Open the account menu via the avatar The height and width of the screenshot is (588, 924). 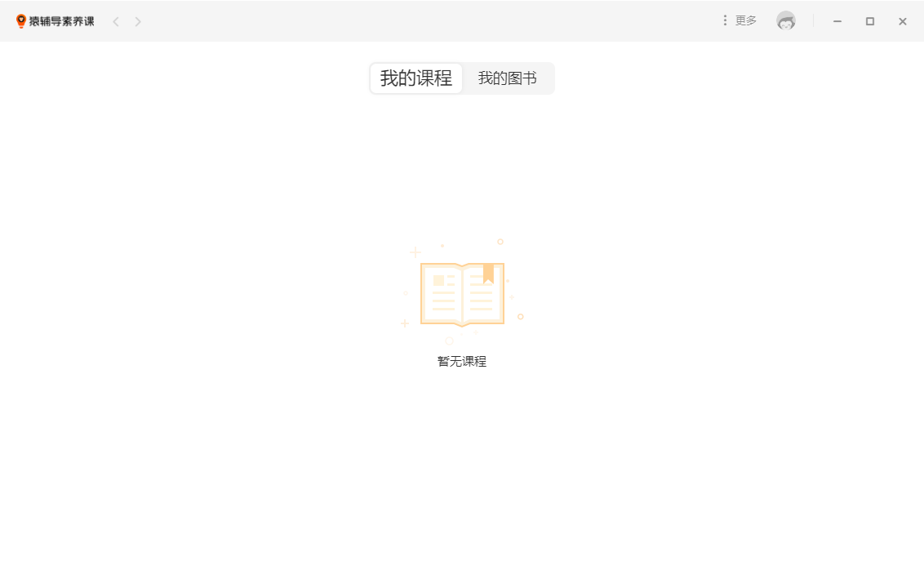tap(785, 20)
